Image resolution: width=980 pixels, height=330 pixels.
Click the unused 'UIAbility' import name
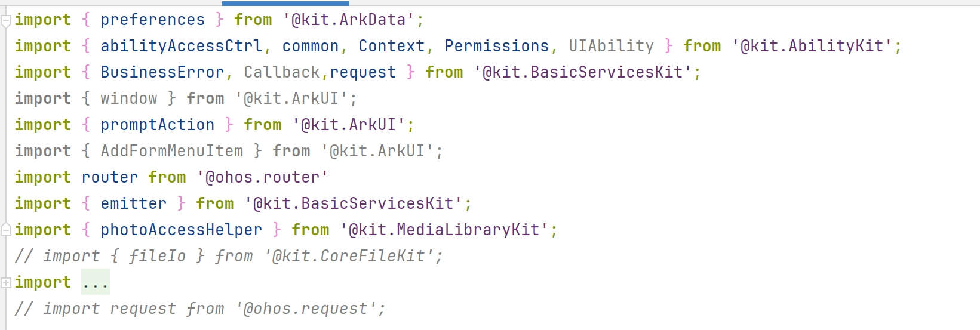pos(611,47)
